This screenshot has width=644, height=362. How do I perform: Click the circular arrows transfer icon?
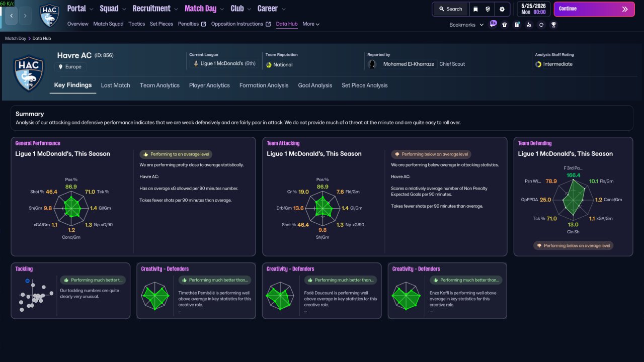541,25
